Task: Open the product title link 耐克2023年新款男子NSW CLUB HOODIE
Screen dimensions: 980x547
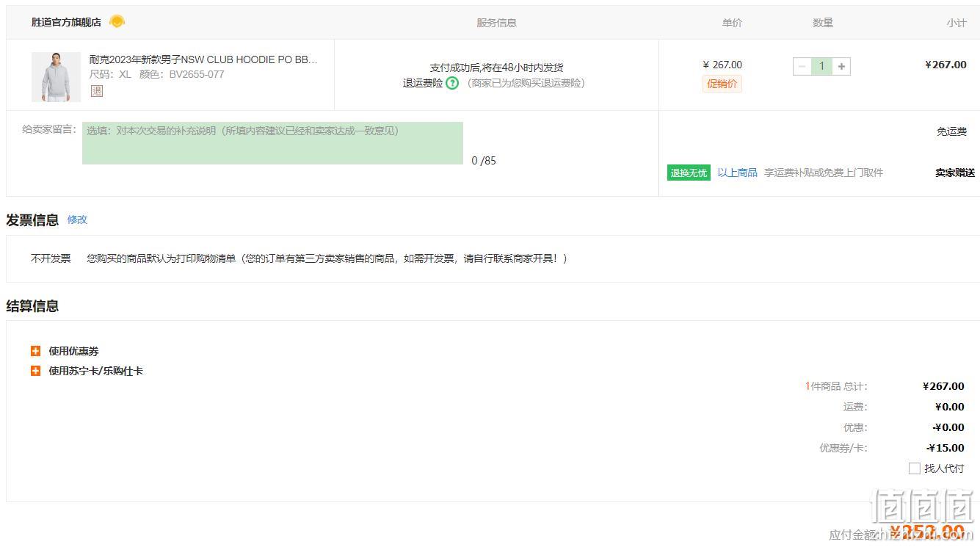Action: (x=203, y=59)
